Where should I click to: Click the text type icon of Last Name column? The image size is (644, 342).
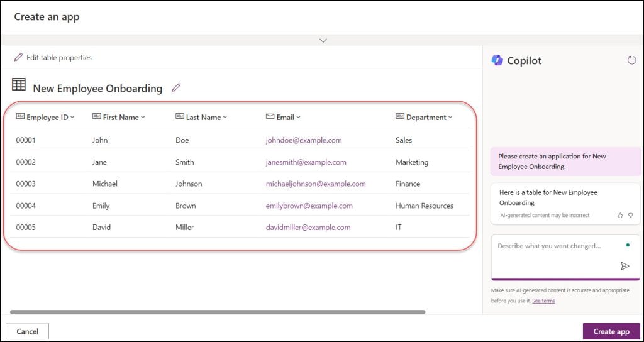coord(180,116)
